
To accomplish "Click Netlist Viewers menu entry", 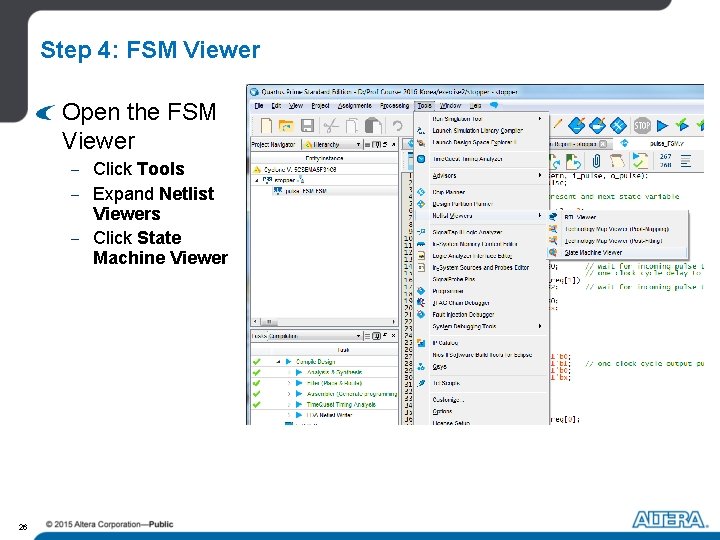I will click(481, 215).
